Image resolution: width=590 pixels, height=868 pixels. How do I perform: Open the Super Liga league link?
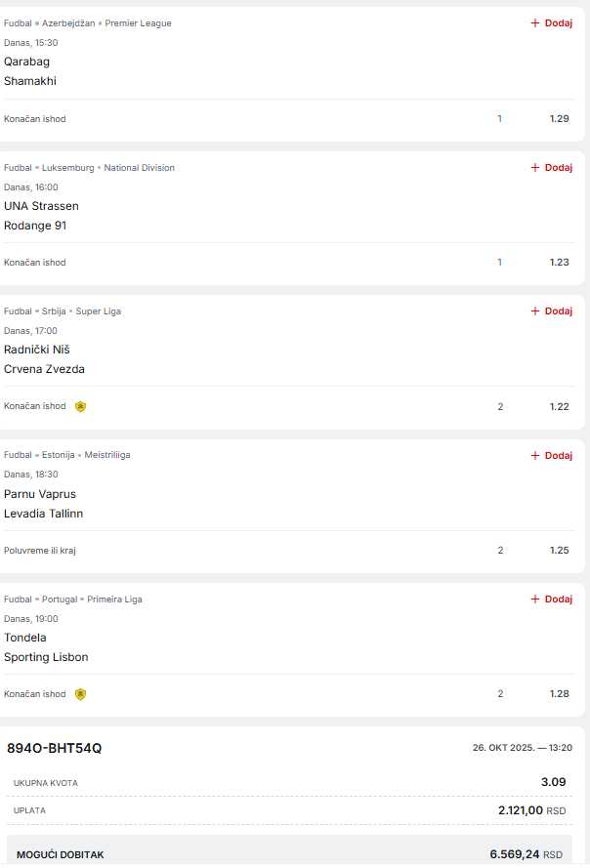[x=99, y=311]
